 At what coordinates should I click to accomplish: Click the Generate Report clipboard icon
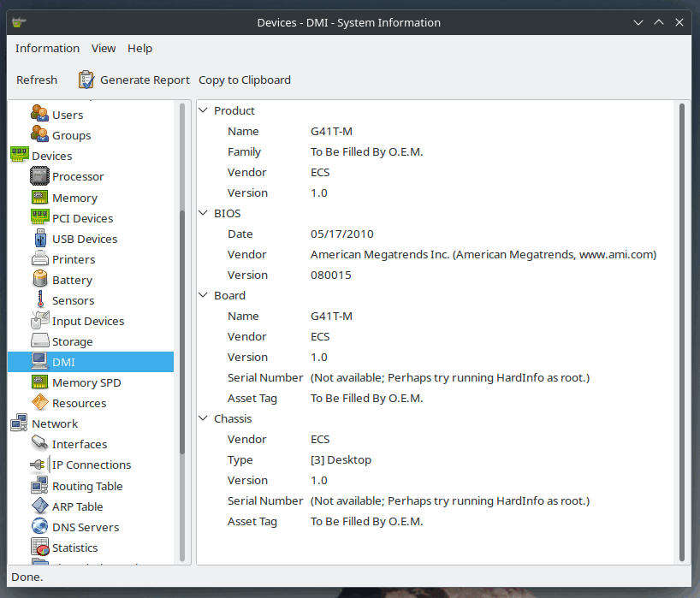[86, 80]
